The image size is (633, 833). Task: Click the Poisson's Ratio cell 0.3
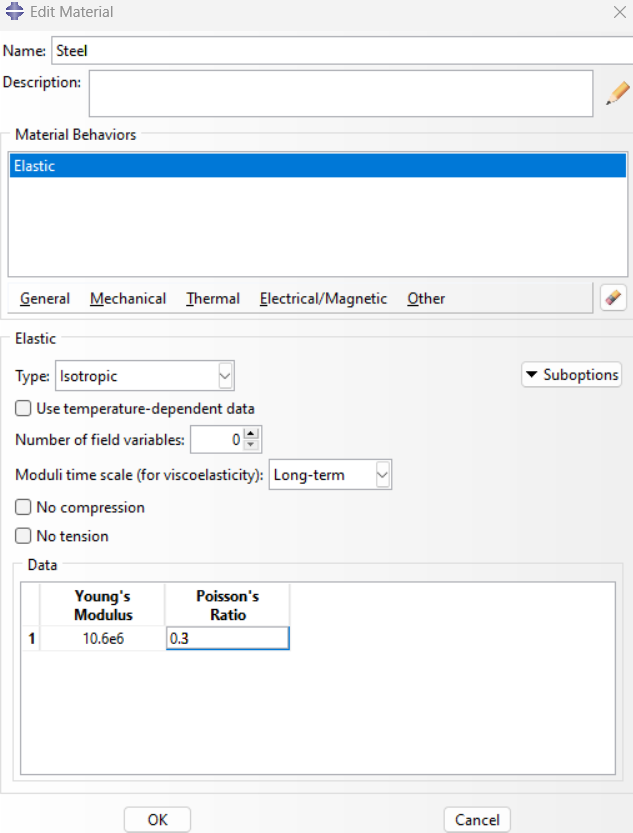[228, 638]
